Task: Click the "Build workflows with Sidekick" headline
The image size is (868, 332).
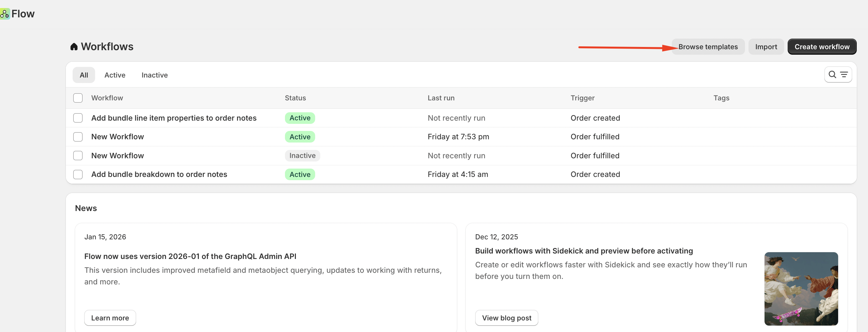Action: point(584,251)
